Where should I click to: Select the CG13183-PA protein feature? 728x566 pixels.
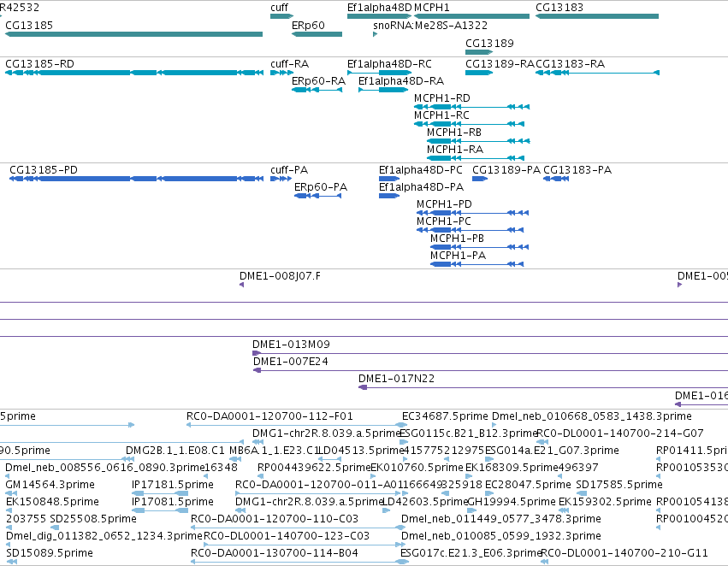pyautogui.click(x=556, y=179)
